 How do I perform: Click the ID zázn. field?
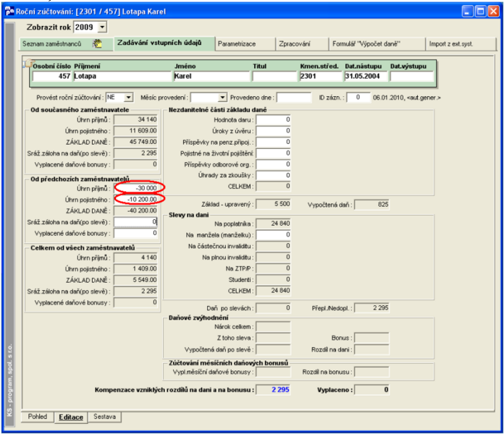[x=358, y=97]
